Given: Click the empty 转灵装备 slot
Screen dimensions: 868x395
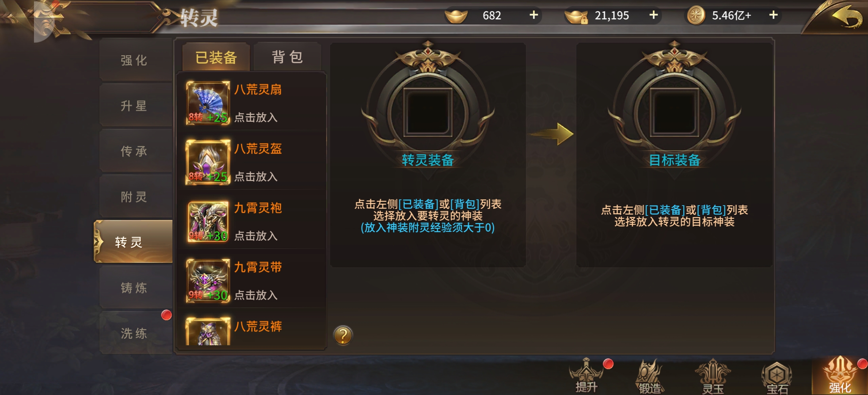Looking at the screenshot, I should 428,112.
